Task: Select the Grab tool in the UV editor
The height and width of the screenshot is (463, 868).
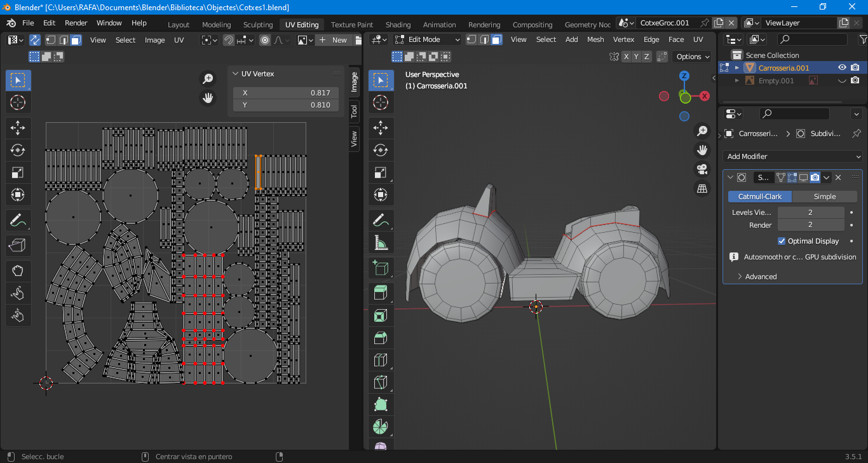Action: tap(18, 271)
